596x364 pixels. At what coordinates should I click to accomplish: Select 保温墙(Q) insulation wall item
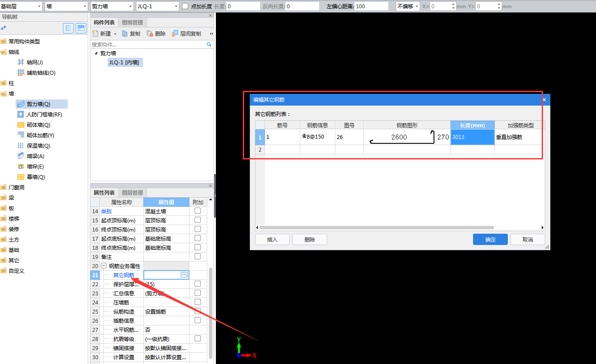pos(34,146)
